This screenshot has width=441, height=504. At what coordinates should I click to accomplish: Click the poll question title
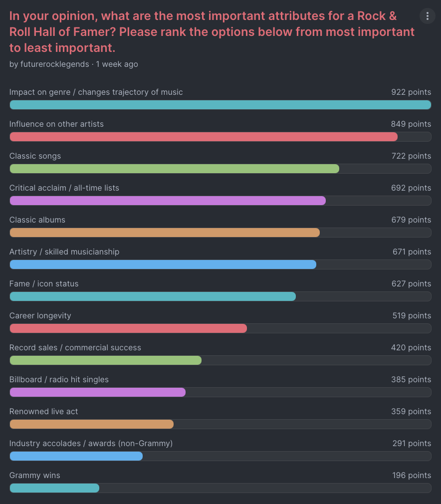(x=210, y=31)
